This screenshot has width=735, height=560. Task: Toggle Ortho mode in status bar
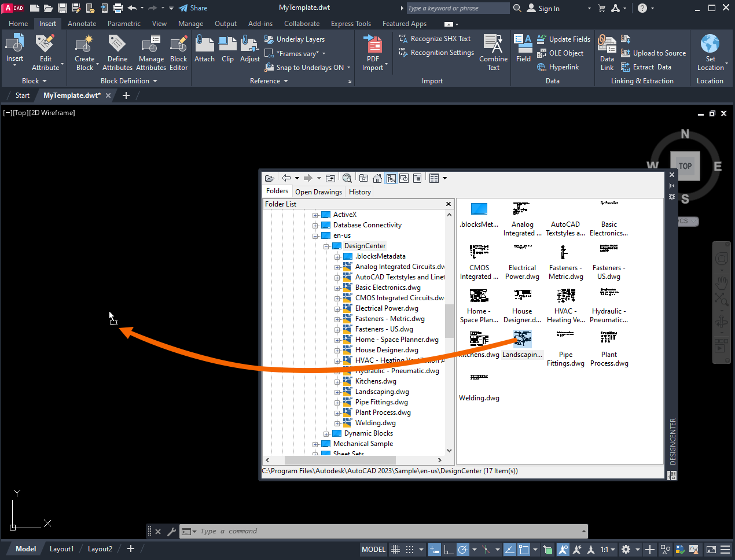click(449, 549)
